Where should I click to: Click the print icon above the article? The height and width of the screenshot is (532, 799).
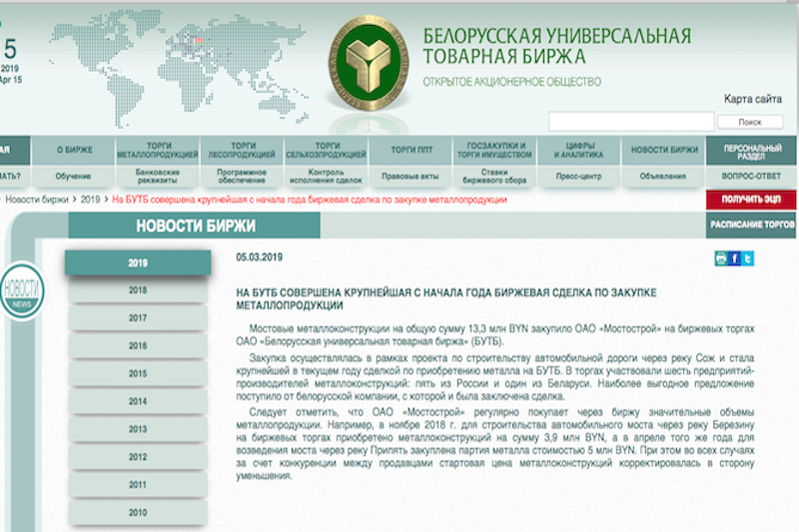[721, 259]
